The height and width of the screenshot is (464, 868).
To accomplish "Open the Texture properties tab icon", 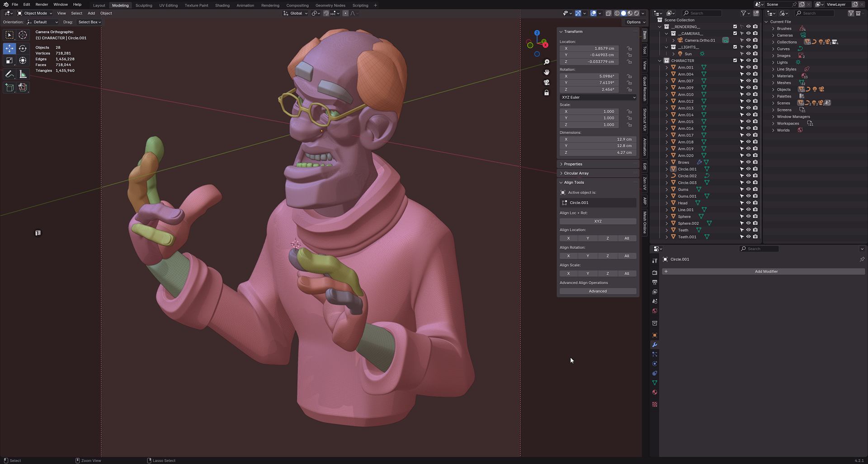I will (655, 404).
